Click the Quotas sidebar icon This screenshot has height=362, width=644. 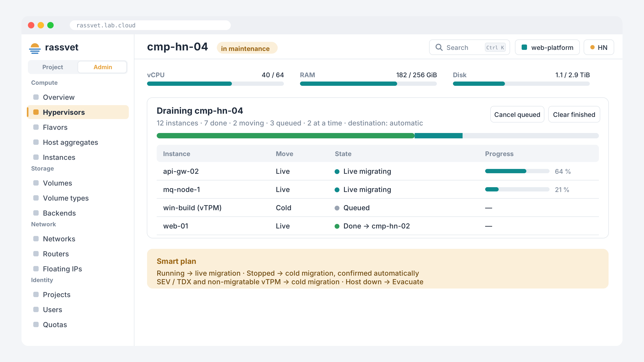coord(36,324)
